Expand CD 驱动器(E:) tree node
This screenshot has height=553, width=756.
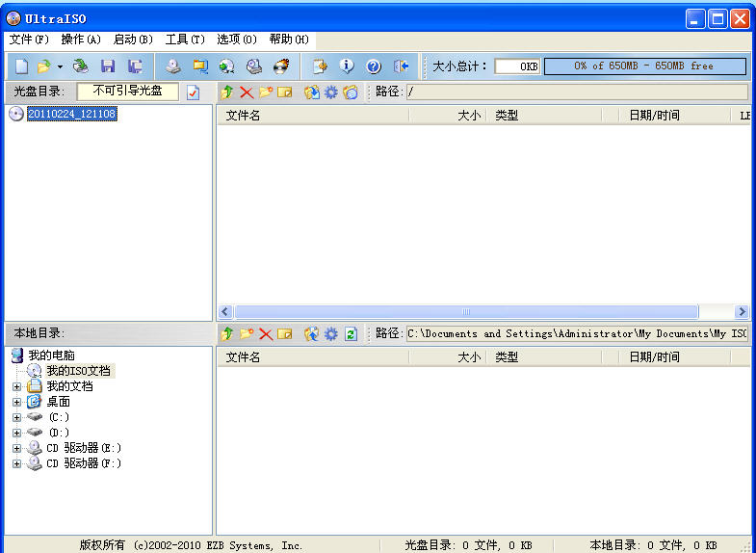(x=16, y=448)
